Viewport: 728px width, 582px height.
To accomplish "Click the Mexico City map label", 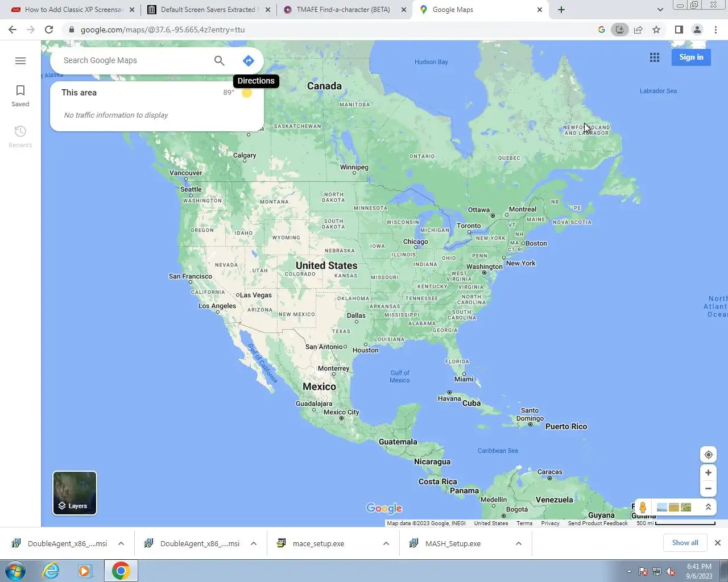I will pyautogui.click(x=341, y=413).
